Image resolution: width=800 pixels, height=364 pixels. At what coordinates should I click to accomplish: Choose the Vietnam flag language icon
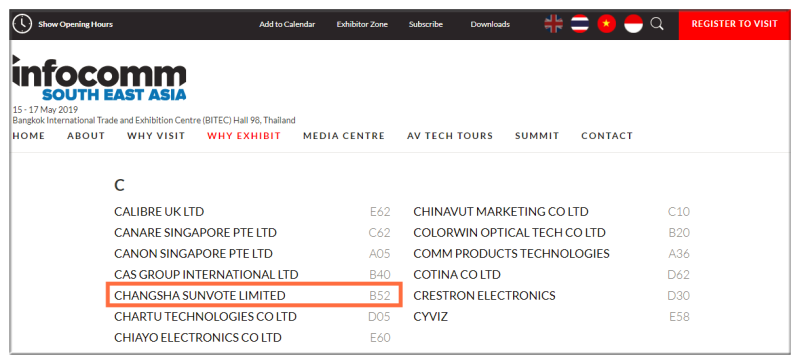click(x=607, y=23)
